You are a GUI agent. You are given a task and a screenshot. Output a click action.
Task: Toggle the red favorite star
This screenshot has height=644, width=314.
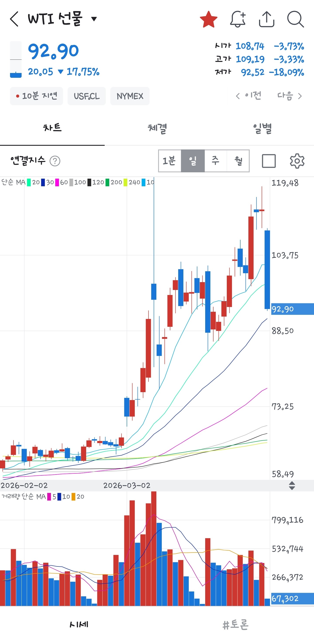pyautogui.click(x=209, y=19)
